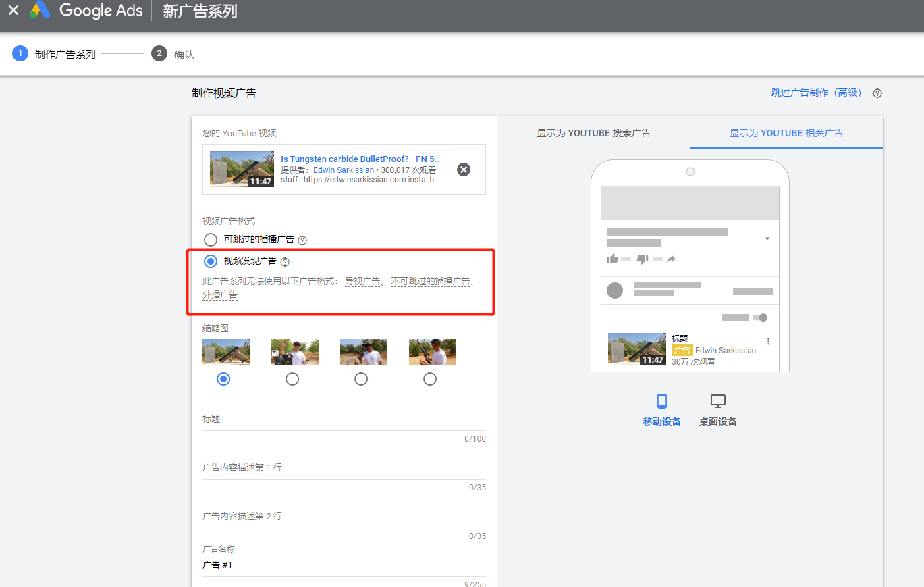Click yellow 广告 badge in preview
Viewport: 924px width, 587px height.
pos(682,351)
